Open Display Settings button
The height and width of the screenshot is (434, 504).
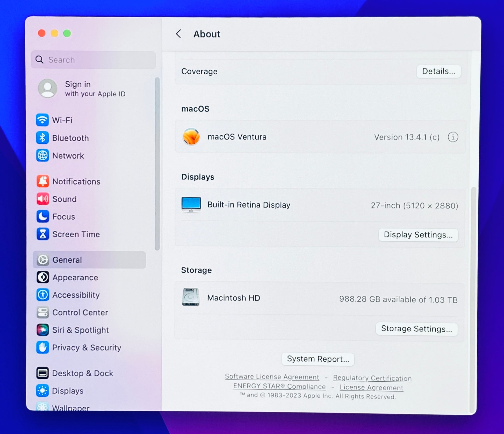point(418,235)
